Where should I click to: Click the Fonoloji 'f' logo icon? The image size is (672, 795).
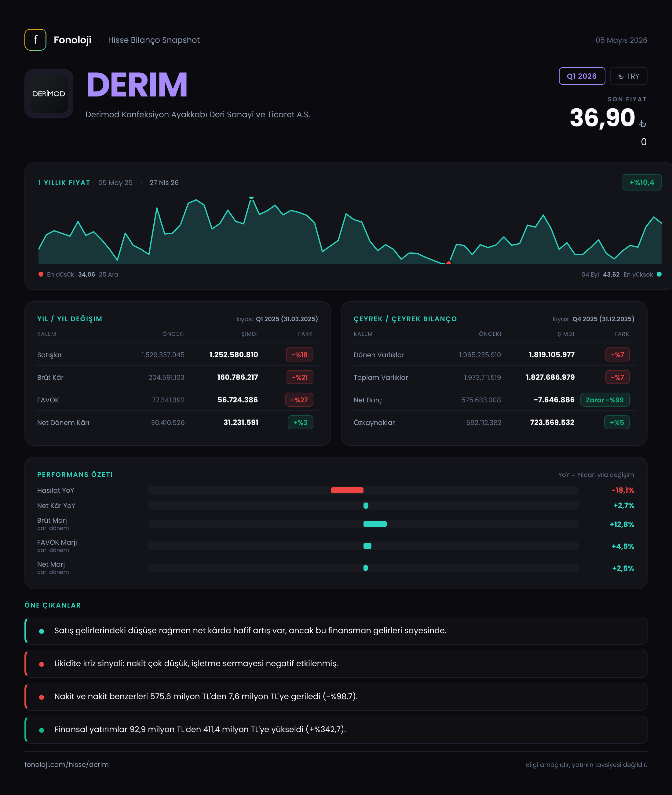point(35,40)
